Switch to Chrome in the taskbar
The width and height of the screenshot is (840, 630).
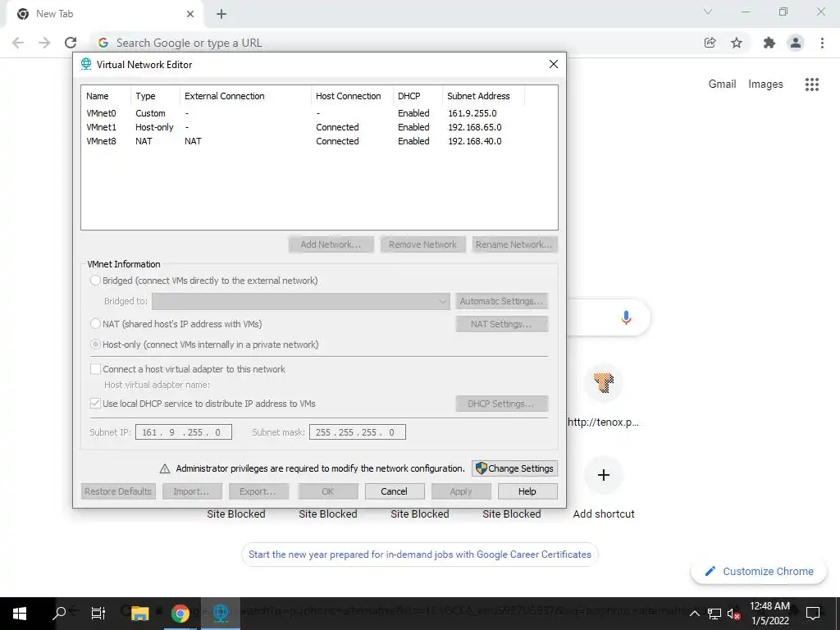tap(180, 614)
